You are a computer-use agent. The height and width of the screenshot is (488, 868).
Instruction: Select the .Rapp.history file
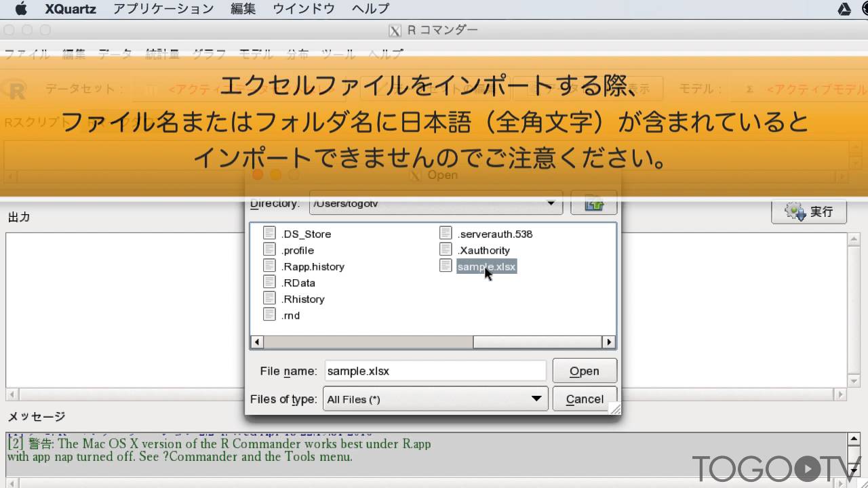tap(313, 266)
